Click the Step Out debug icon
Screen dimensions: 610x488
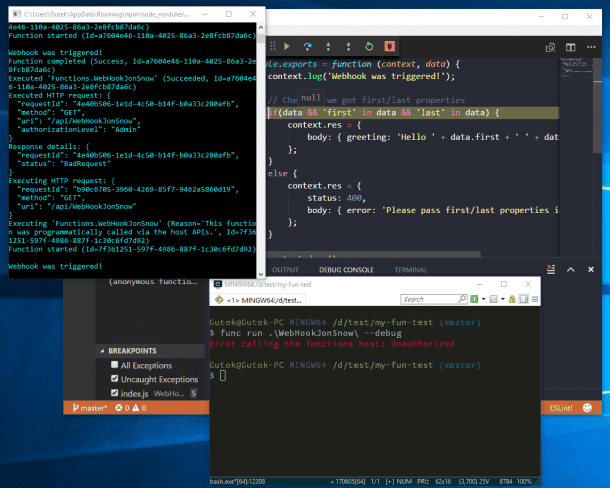tap(348, 47)
